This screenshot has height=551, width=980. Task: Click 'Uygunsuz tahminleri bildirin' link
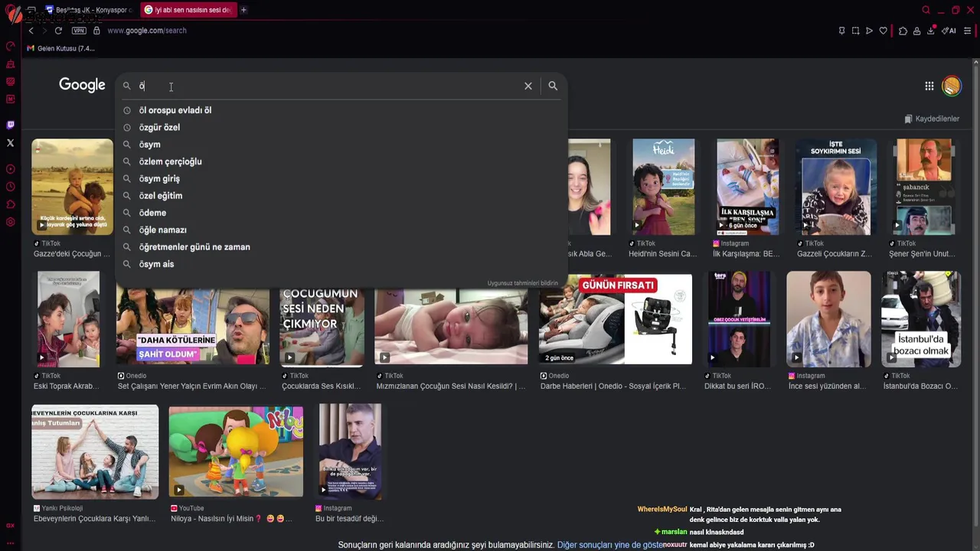(523, 283)
